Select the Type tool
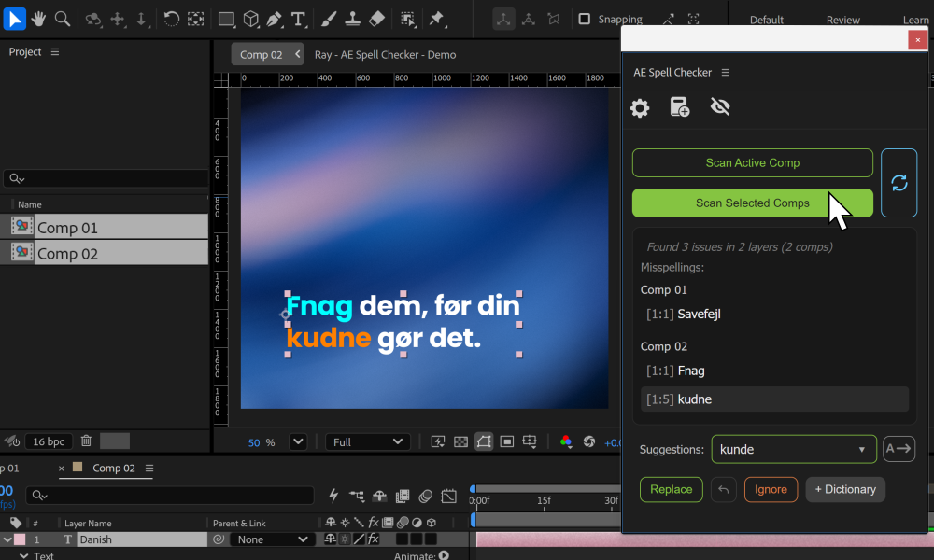934x560 pixels. pos(299,19)
